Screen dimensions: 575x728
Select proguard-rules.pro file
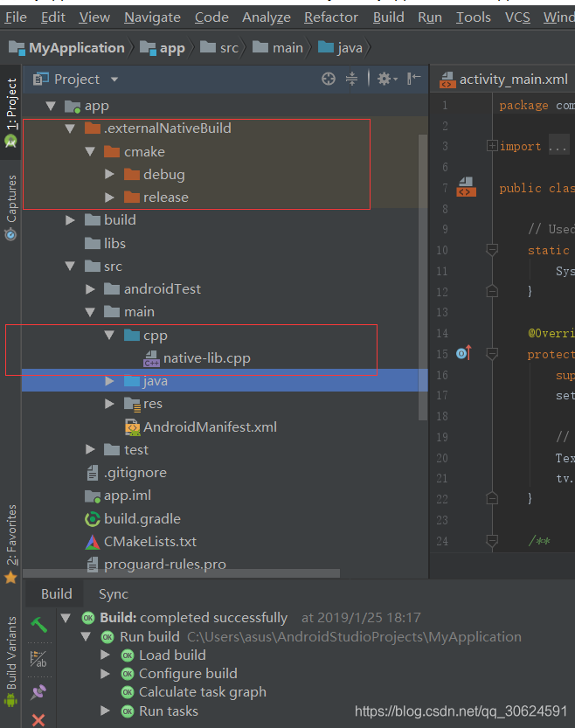pyautogui.click(x=156, y=564)
